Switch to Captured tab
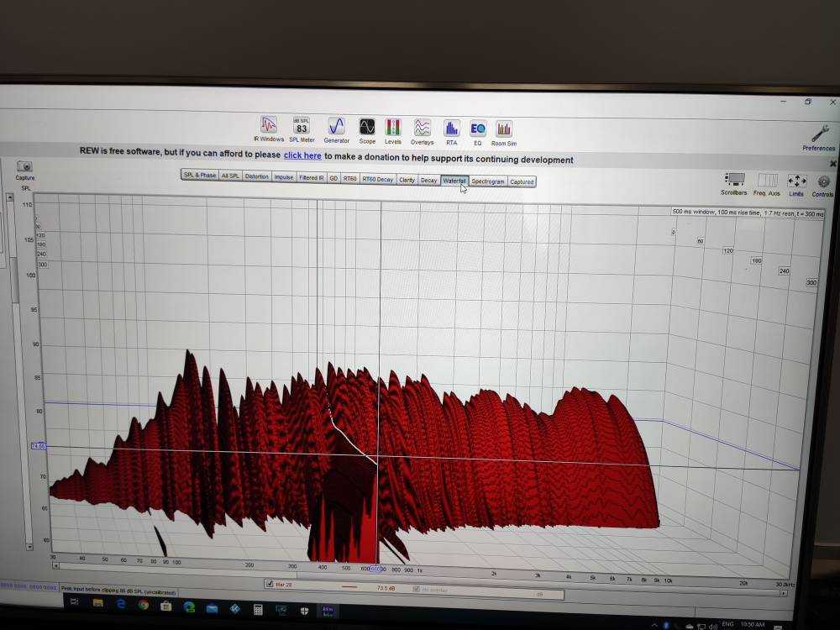 [522, 181]
